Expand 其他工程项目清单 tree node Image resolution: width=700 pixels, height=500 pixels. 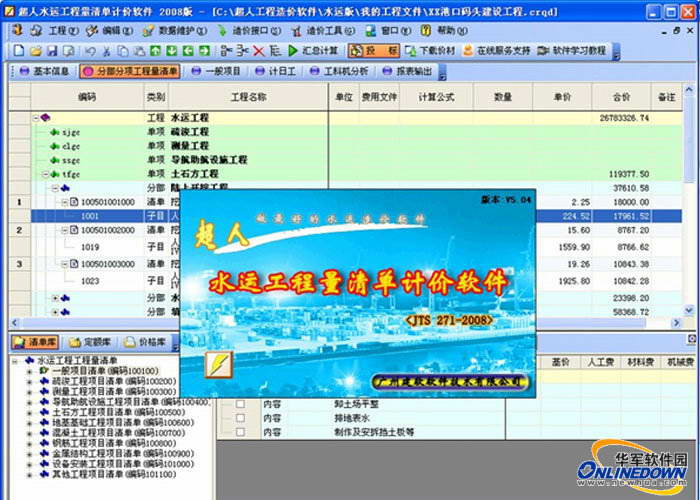pyautogui.click(x=29, y=475)
